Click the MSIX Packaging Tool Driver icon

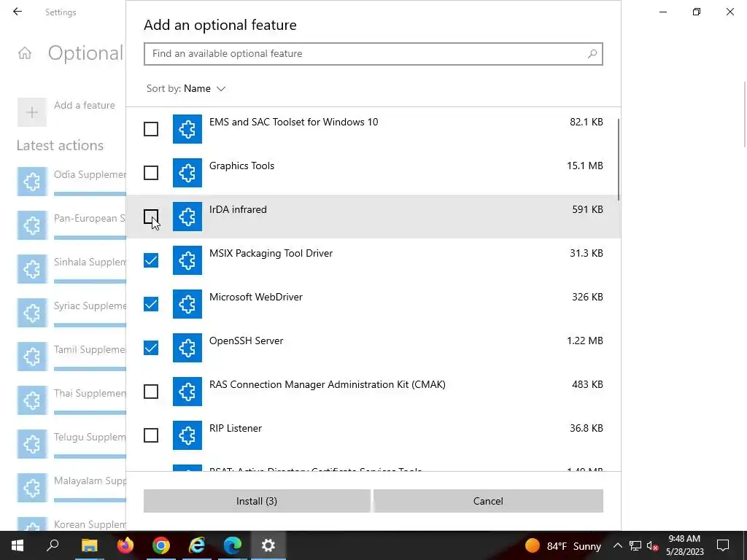point(187,260)
